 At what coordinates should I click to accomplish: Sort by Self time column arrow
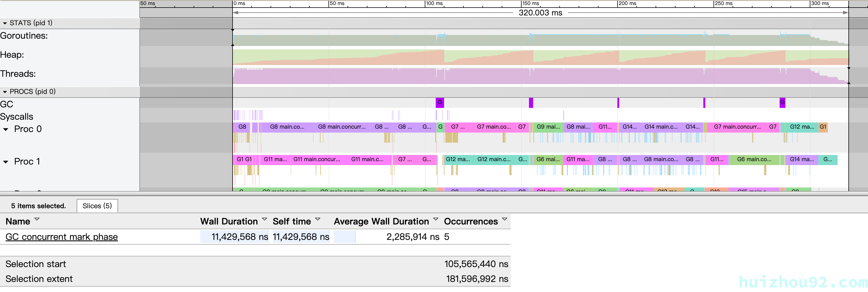click(317, 219)
